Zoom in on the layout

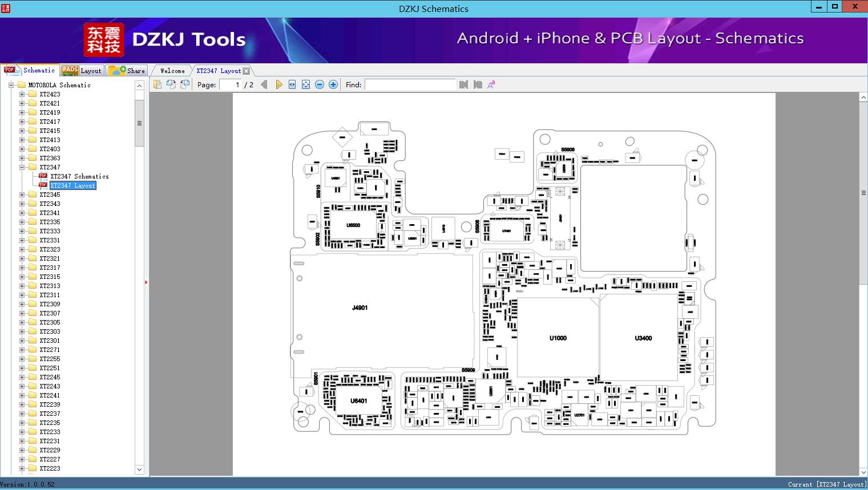(333, 84)
